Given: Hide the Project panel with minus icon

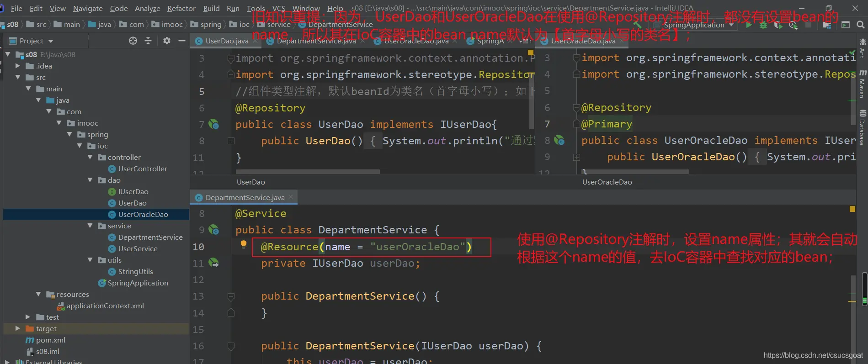Looking at the screenshot, I should click(x=181, y=41).
